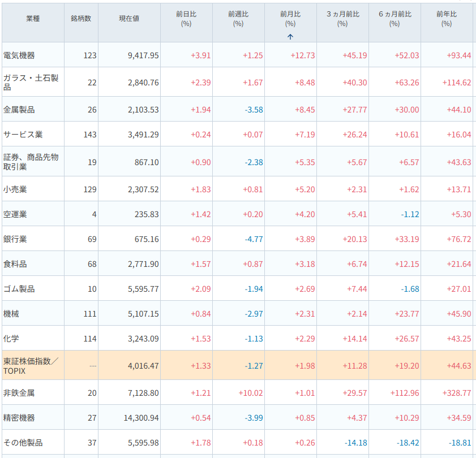Select the 非鉄金属 sector name
This screenshot has height=458, width=476.
pyautogui.click(x=19, y=393)
